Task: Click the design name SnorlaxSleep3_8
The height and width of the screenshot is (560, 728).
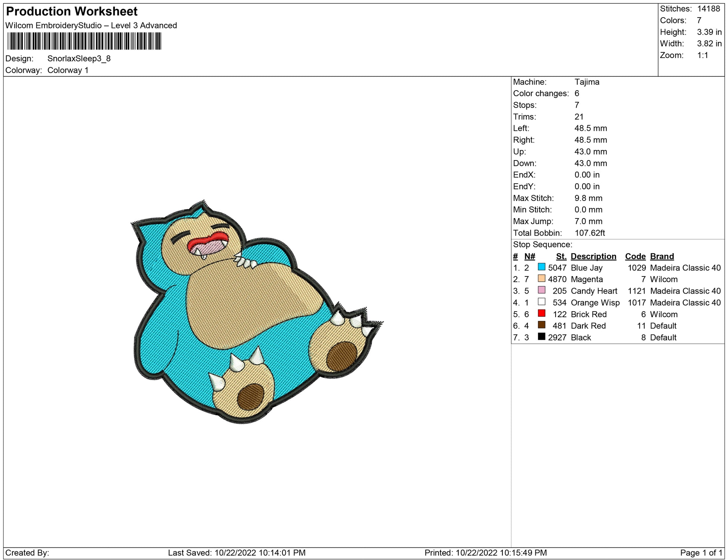Action: (x=79, y=59)
